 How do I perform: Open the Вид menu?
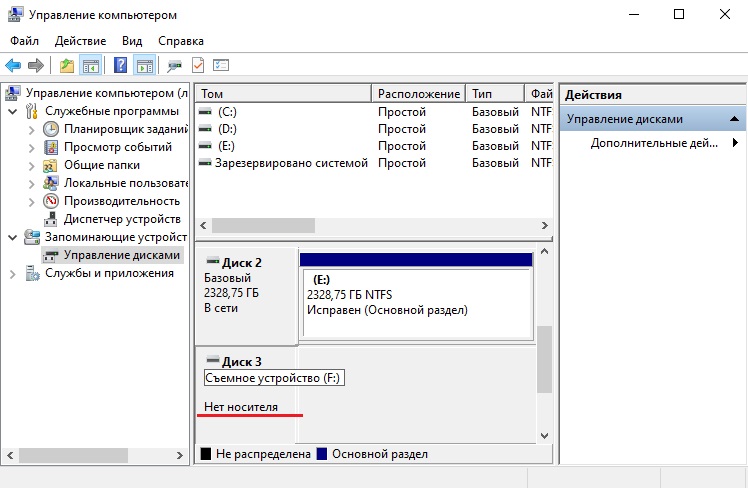click(132, 41)
